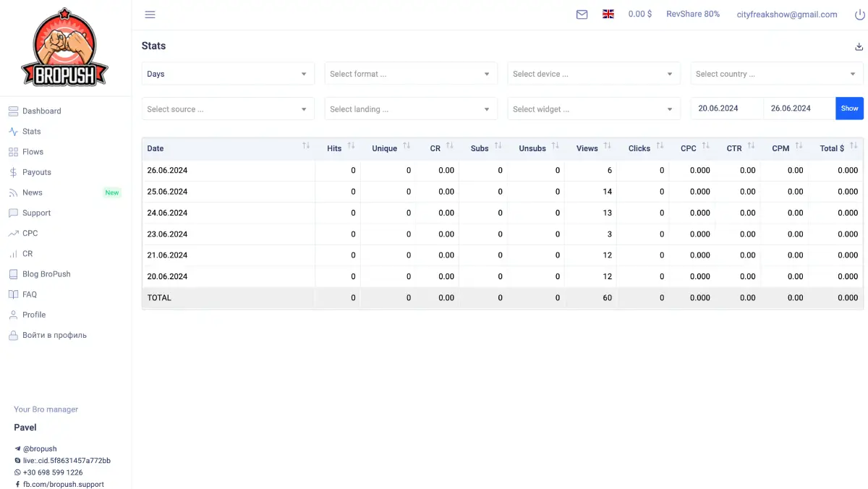Image resolution: width=868 pixels, height=489 pixels.
Task: Click the end date field 26.06.2024
Action: (799, 109)
